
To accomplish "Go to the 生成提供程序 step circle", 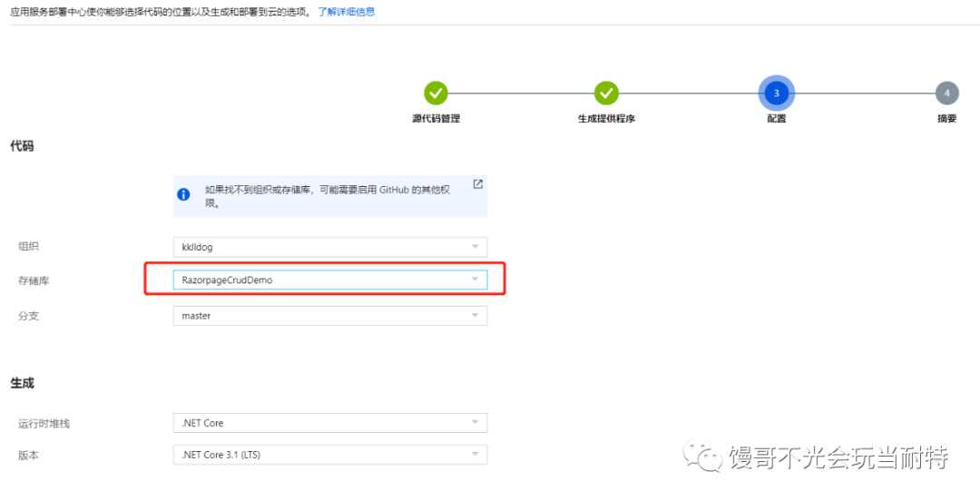I will (606, 93).
